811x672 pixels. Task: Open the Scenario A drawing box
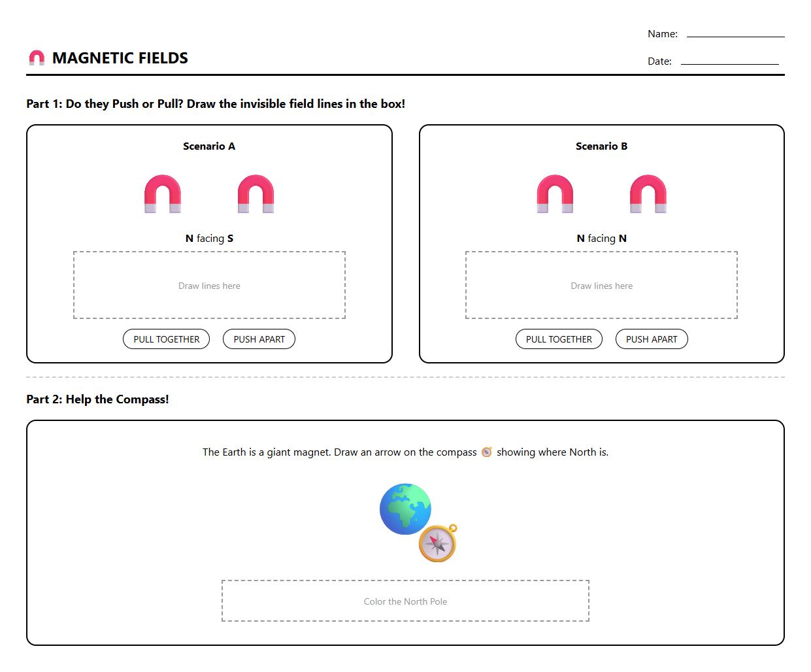pyautogui.click(x=209, y=285)
